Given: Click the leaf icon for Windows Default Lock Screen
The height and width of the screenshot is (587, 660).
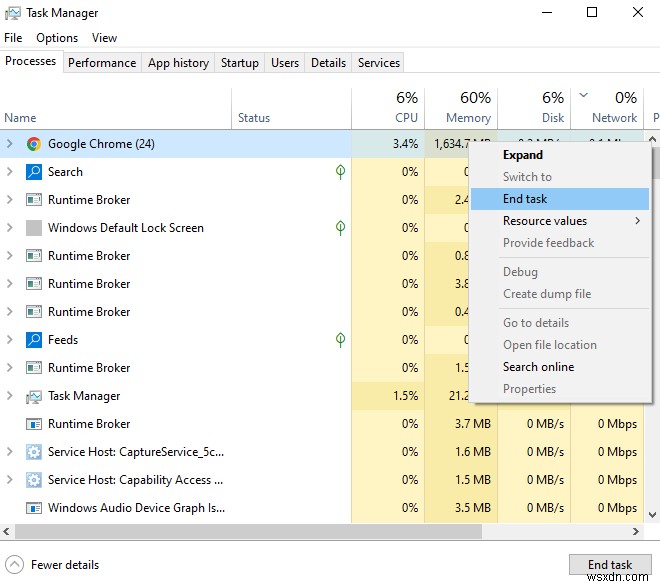Looking at the screenshot, I should [x=341, y=228].
